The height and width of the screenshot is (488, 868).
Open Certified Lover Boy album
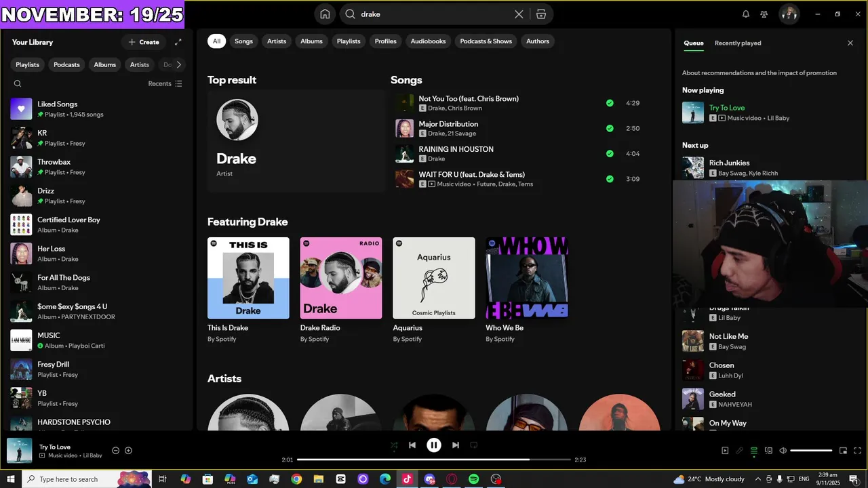point(98,225)
